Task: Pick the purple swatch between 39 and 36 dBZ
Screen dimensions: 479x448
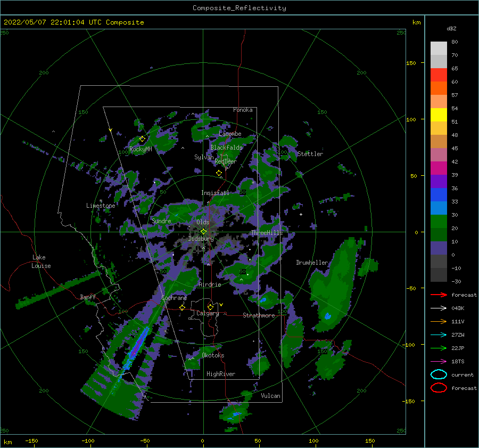Action: point(439,182)
